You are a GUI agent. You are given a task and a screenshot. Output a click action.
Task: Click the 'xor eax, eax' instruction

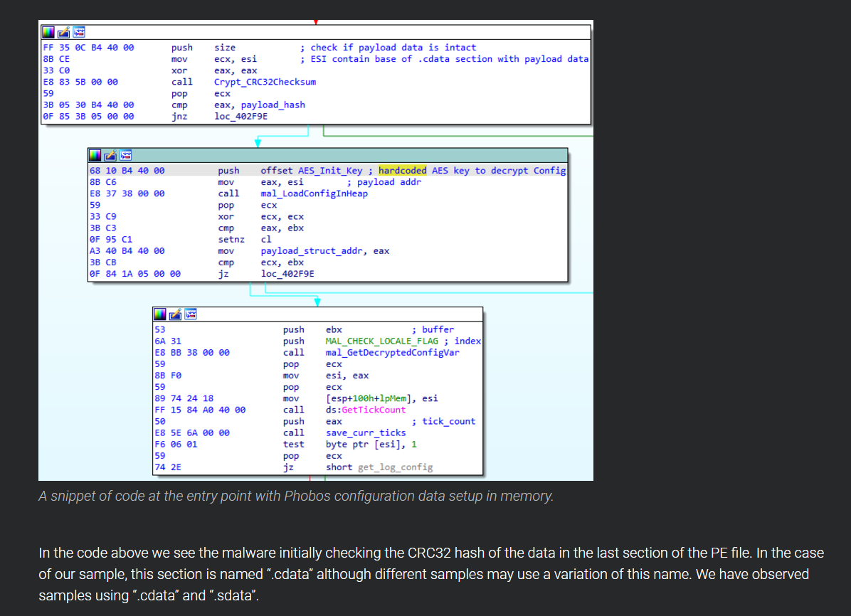(214, 70)
